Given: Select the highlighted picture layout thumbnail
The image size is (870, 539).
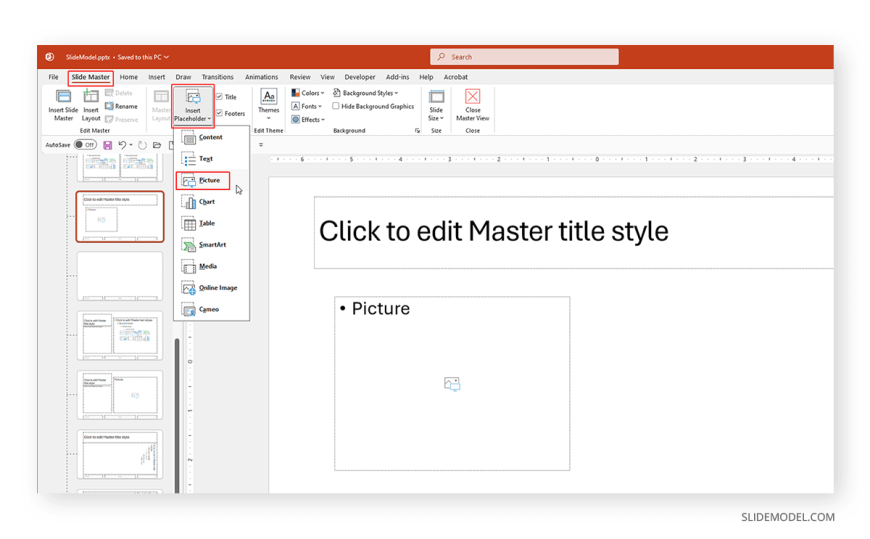Looking at the screenshot, I should pos(120,216).
